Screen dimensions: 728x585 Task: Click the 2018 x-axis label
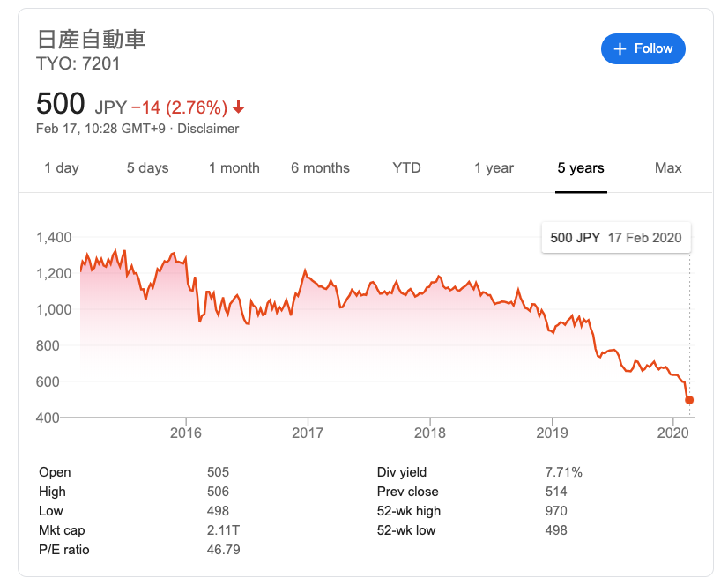pos(430,433)
